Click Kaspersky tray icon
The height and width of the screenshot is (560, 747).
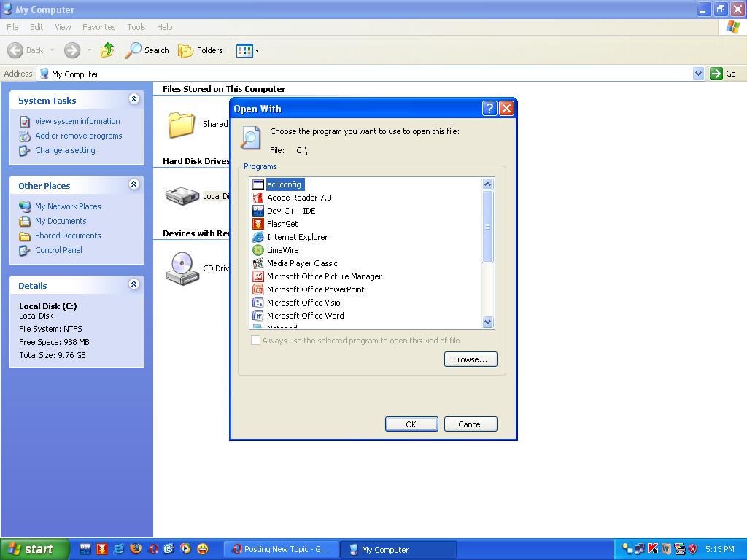[x=653, y=549]
